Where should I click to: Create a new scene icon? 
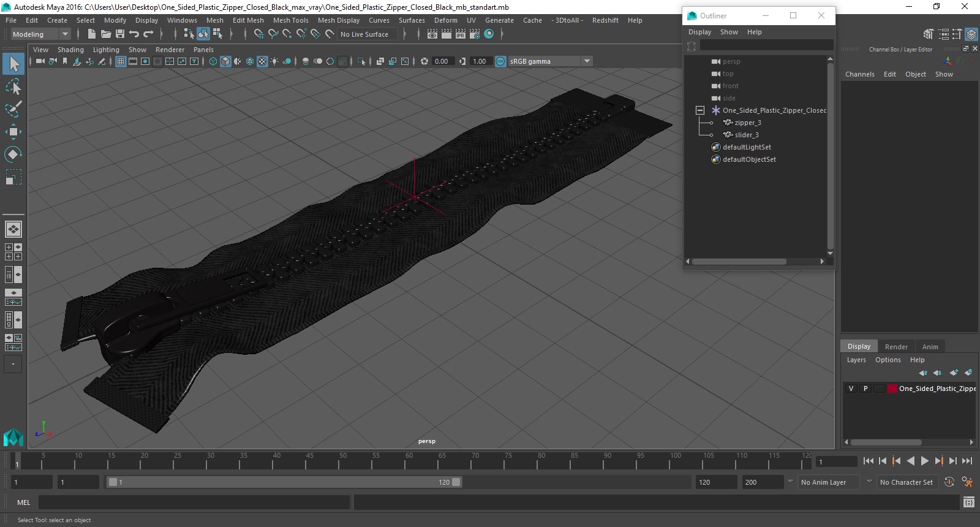tap(92, 34)
